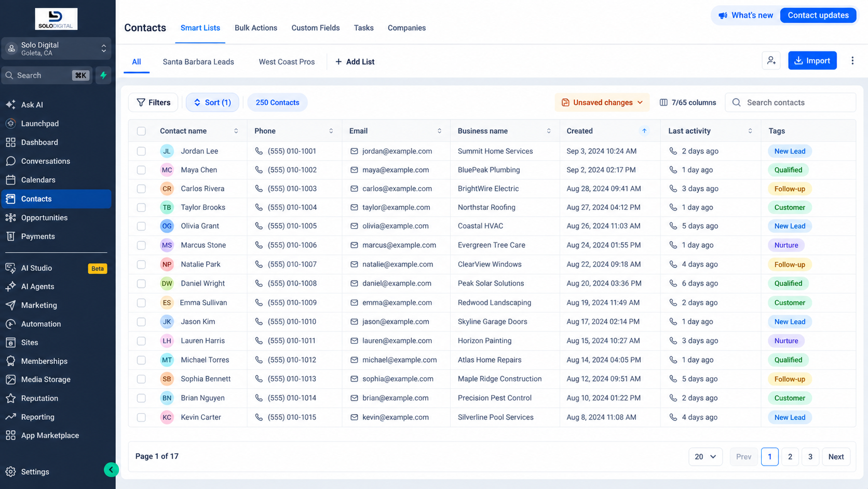Open the Custom Fields tab

click(x=316, y=28)
